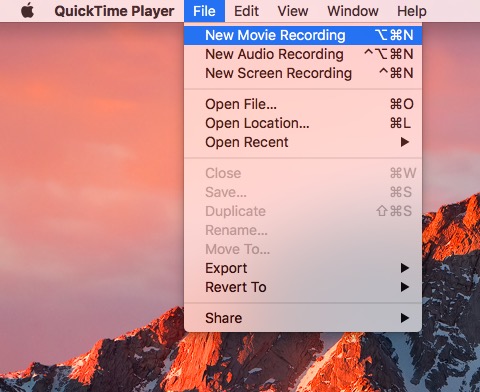480x392 pixels.
Task: Start a New Screen Recording
Action: [x=303, y=73]
